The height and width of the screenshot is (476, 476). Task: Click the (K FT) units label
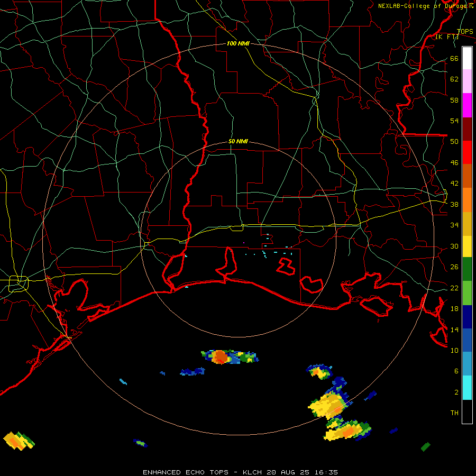pyautogui.click(x=447, y=36)
